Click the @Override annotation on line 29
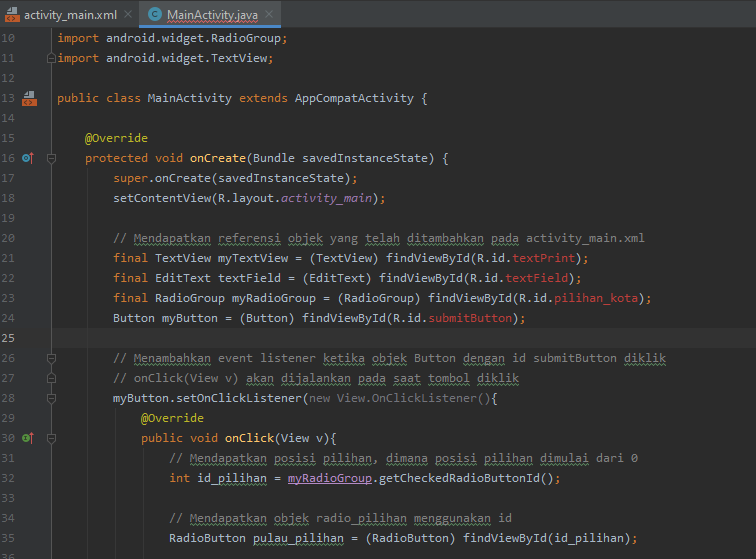The width and height of the screenshot is (756, 559). (172, 418)
